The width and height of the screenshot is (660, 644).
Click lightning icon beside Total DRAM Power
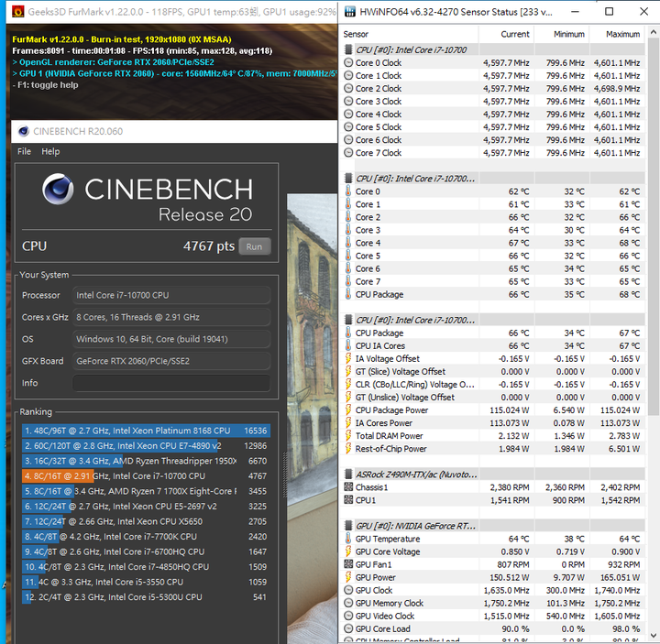348,436
